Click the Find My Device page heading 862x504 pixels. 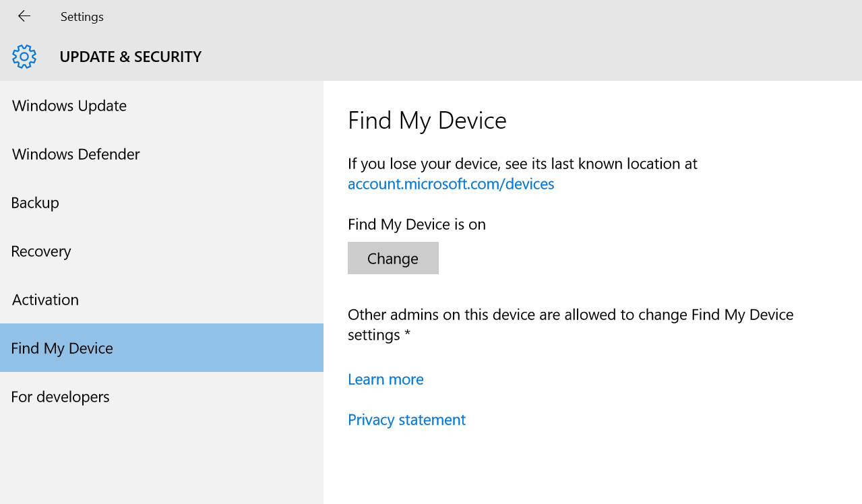point(427,121)
